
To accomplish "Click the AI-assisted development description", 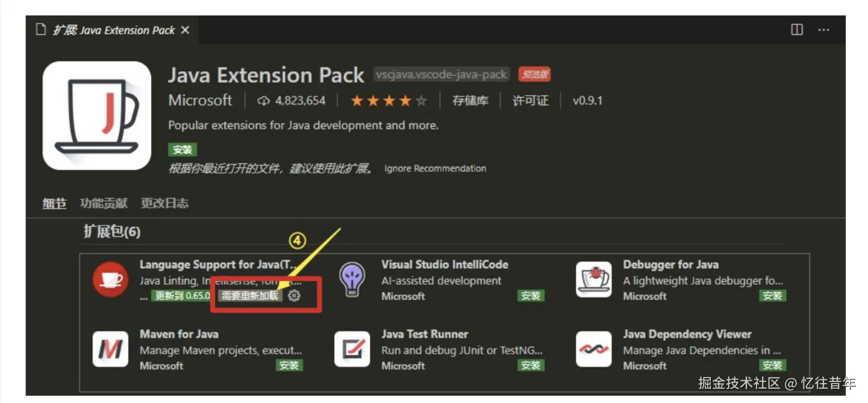I will coord(441,280).
